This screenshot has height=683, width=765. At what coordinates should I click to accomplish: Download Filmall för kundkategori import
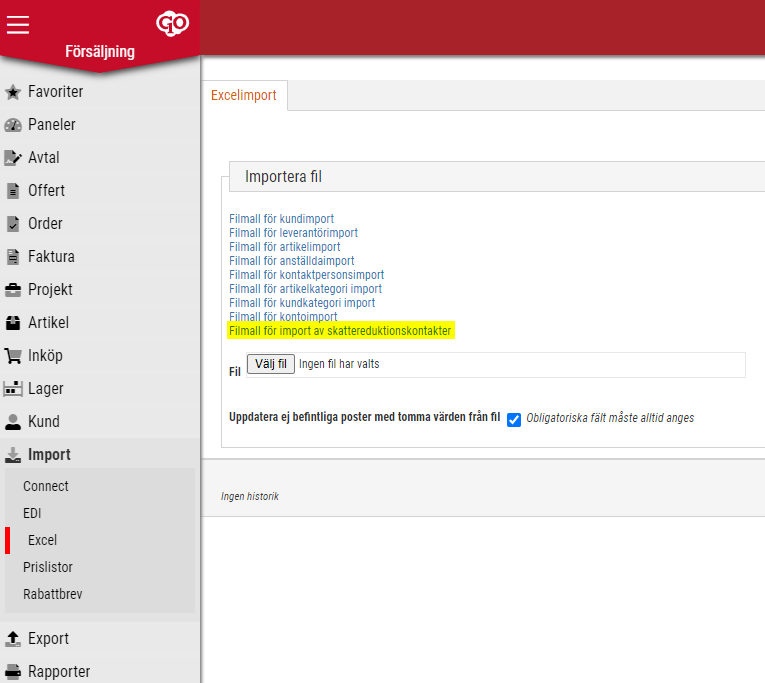click(x=302, y=303)
